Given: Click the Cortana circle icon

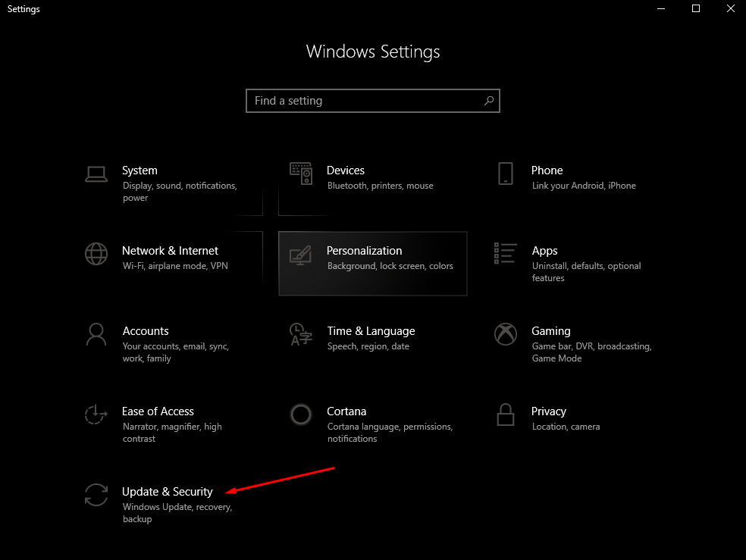Looking at the screenshot, I should coord(301,415).
